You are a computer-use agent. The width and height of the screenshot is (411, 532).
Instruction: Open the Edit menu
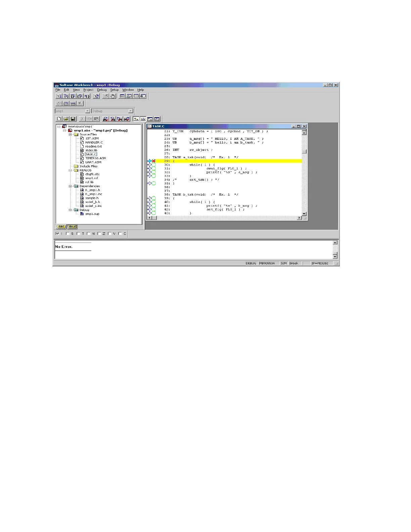point(66,90)
